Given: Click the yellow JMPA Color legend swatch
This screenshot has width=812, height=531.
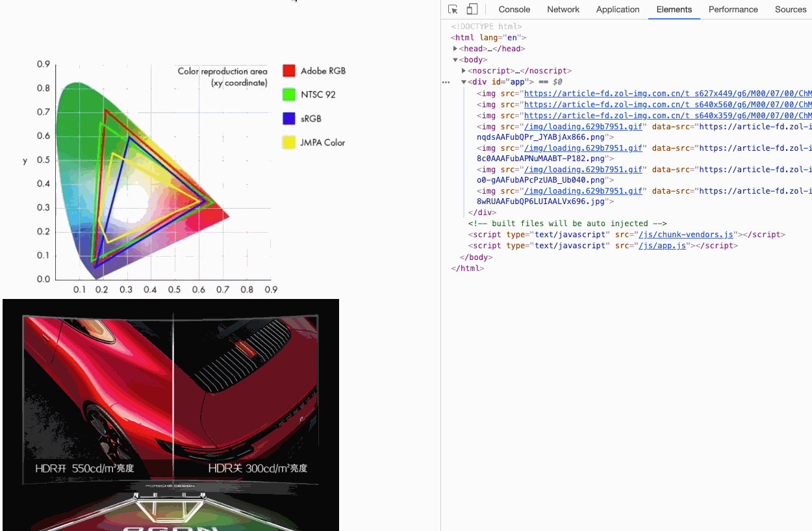Looking at the screenshot, I should pyautogui.click(x=289, y=142).
